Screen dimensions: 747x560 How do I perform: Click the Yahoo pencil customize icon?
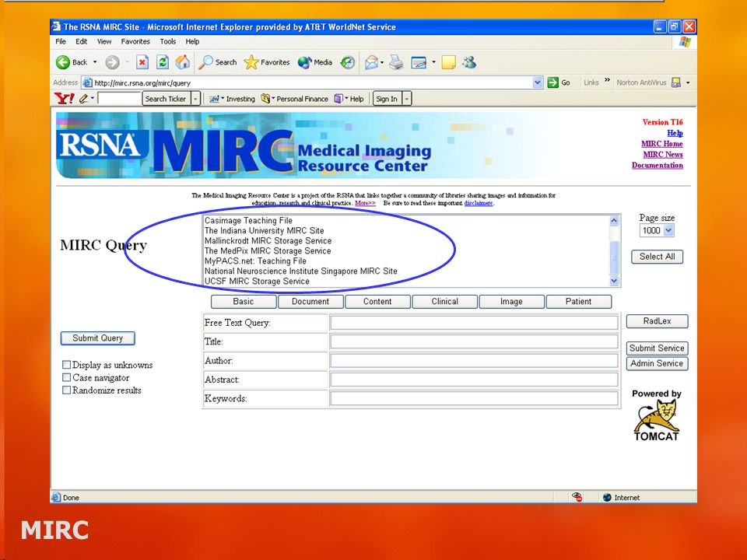pyautogui.click(x=84, y=99)
